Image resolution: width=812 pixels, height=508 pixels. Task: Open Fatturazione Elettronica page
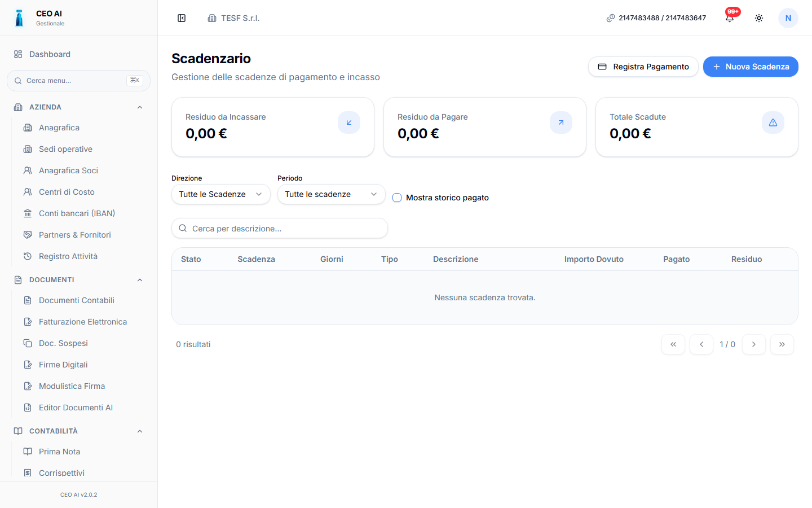[x=82, y=322]
